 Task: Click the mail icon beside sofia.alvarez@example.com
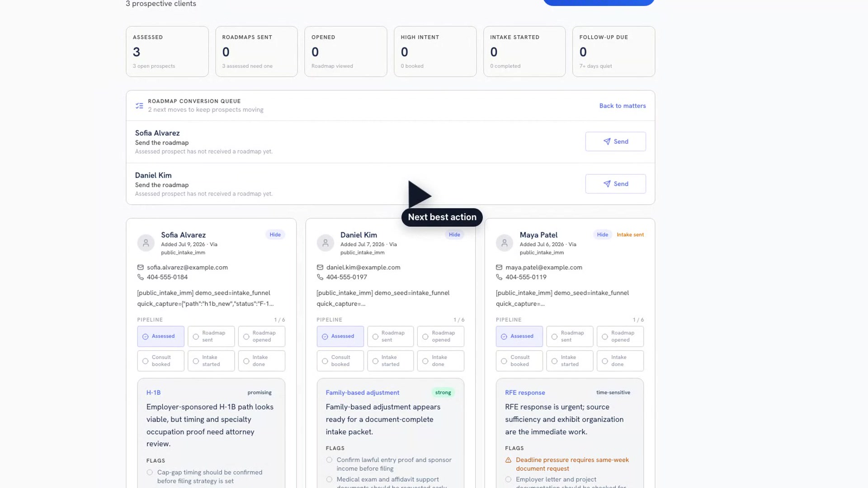[141, 267]
